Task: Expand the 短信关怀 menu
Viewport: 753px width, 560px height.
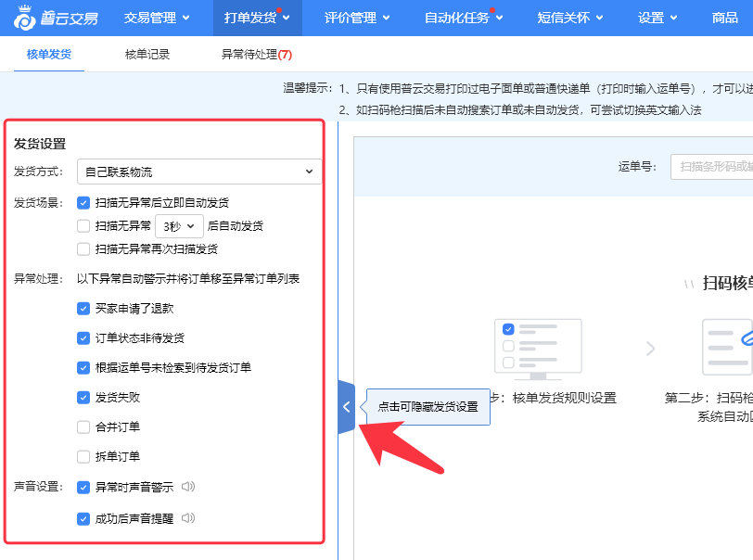Action: [x=570, y=18]
